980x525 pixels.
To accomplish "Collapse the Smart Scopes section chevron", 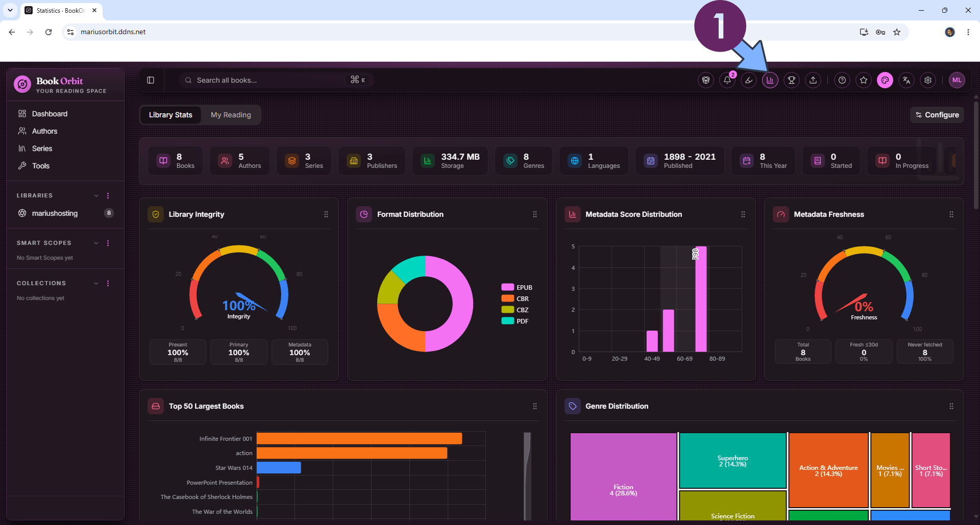I will pos(96,243).
